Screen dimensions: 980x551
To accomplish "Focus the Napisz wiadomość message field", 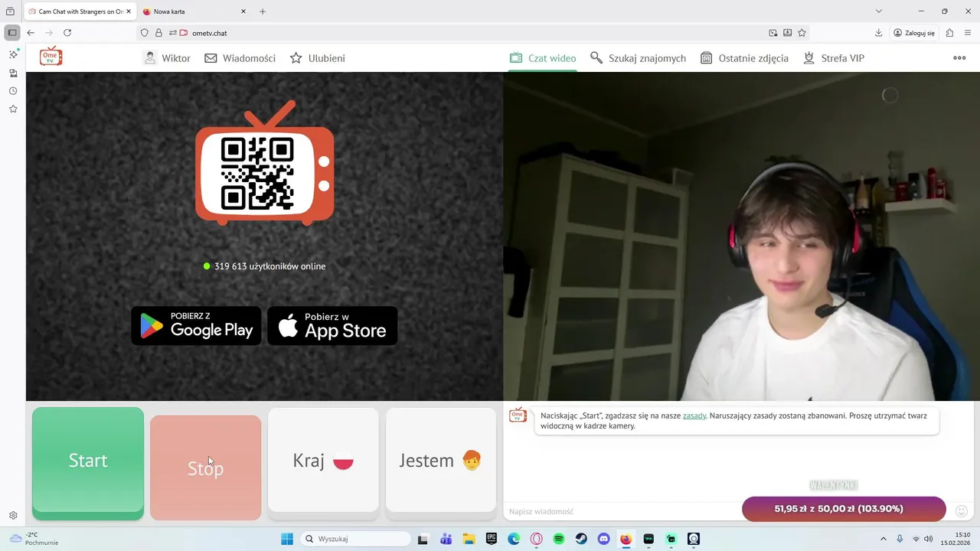I will (620, 511).
